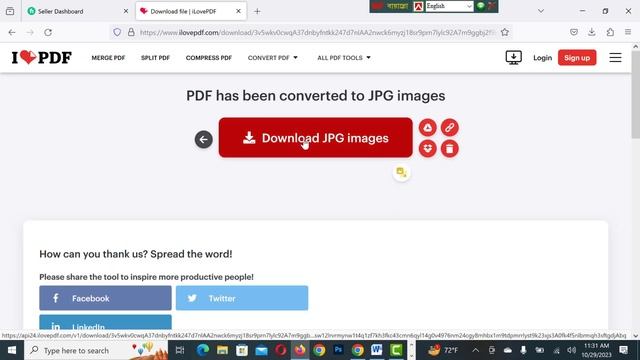Expand the CONVERT PDF dropdown
This screenshot has height=360, width=640.
273,58
